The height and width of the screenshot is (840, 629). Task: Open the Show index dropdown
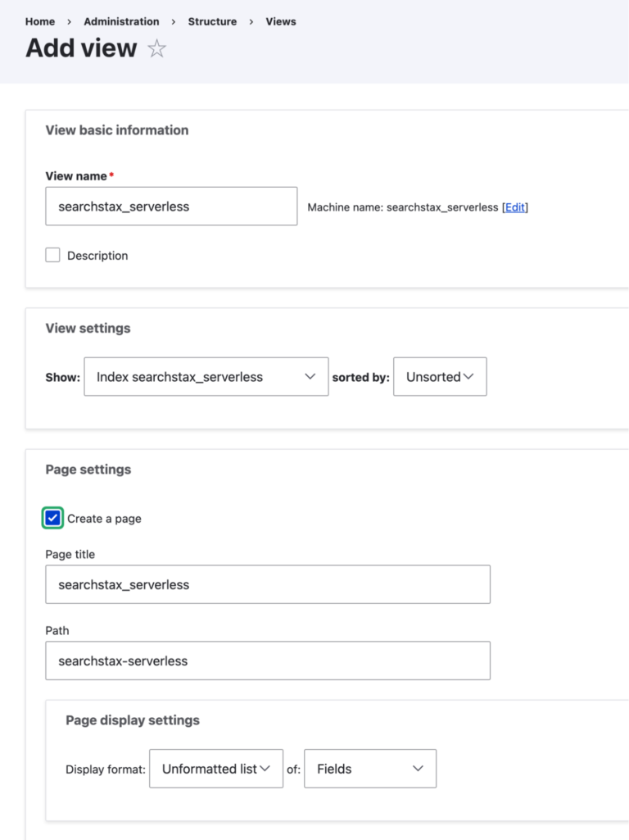pos(206,377)
